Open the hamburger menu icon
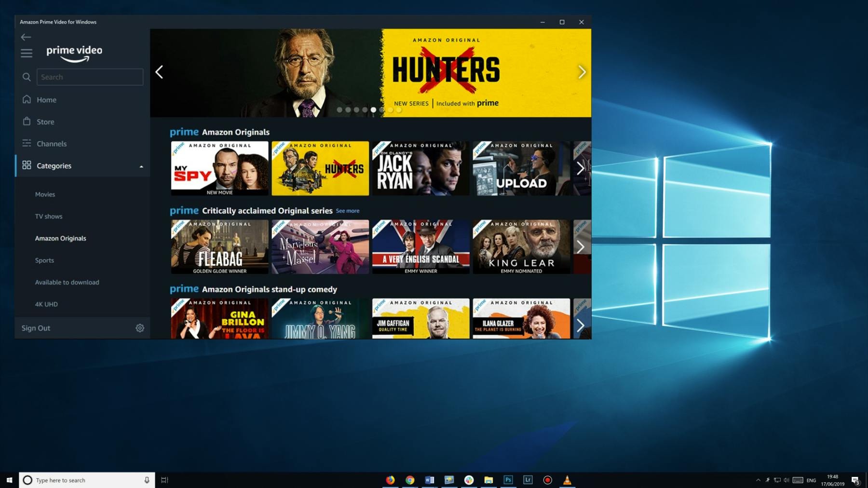 click(x=27, y=53)
